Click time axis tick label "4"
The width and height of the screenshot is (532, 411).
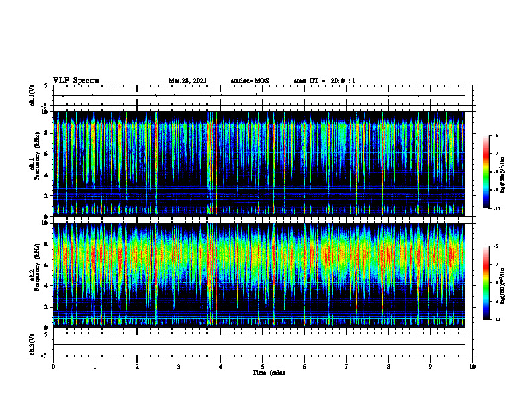(221, 367)
